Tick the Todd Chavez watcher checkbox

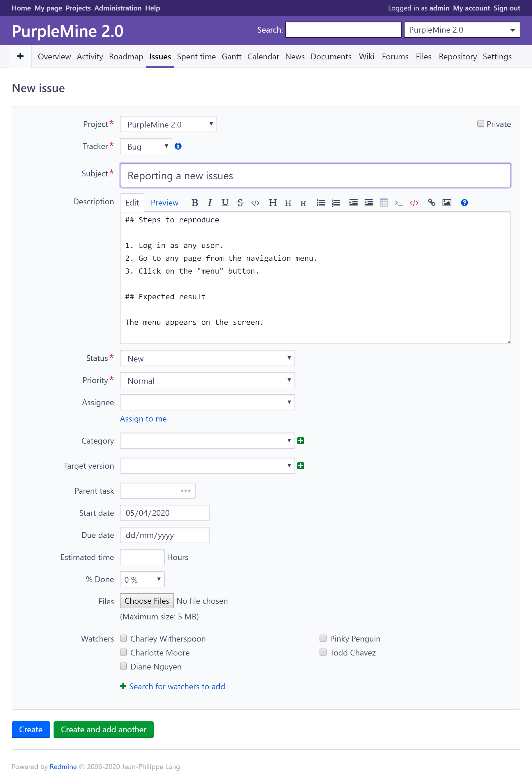323,652
